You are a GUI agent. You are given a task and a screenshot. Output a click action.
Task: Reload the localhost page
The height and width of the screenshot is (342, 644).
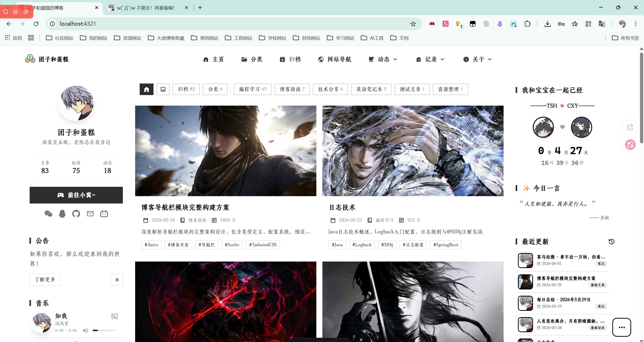[36, 24]
